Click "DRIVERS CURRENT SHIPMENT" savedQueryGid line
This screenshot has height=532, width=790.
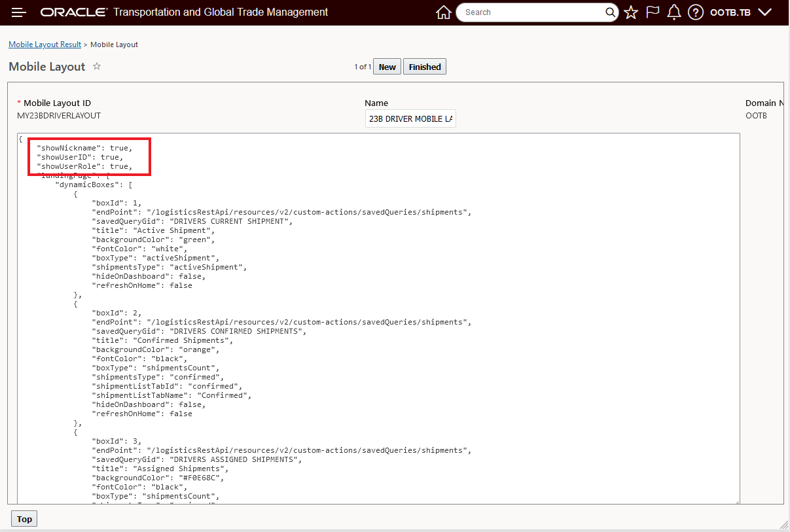point(192,221)
